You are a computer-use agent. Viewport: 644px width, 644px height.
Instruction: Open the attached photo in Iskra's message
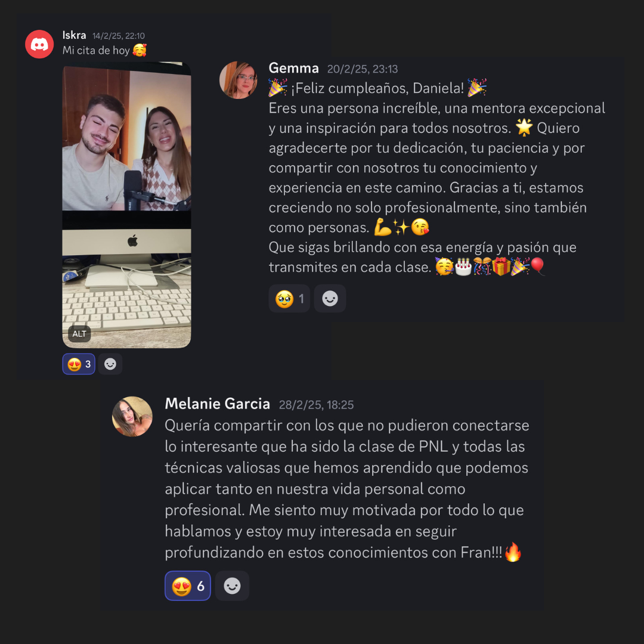pos(126,205)
